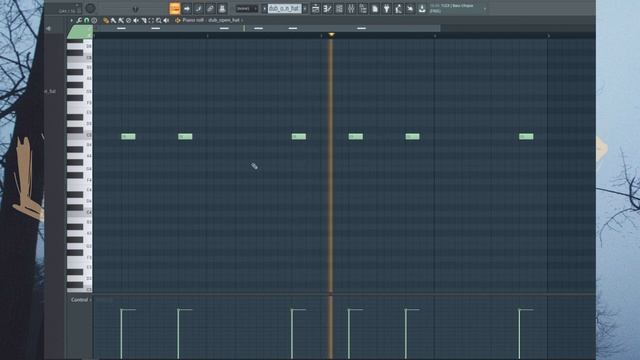Click the download arrow icon in toolbar
640x360 pixels.
point(422,8)
